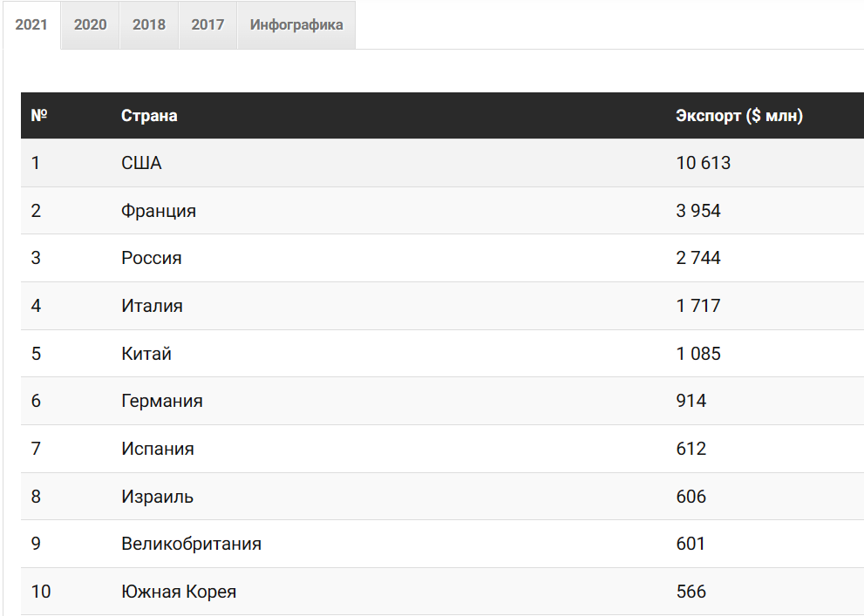The height and width of the screenshot is (616, 864).
Task: Click the 2 744 export value
Action: coord(698,258)
